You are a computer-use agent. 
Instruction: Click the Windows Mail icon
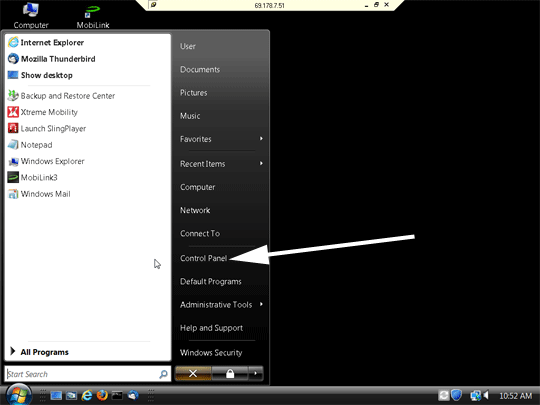(13, 194)
